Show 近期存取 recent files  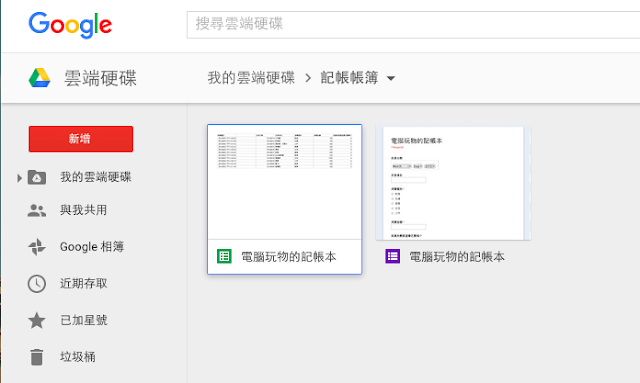(84, 283)
